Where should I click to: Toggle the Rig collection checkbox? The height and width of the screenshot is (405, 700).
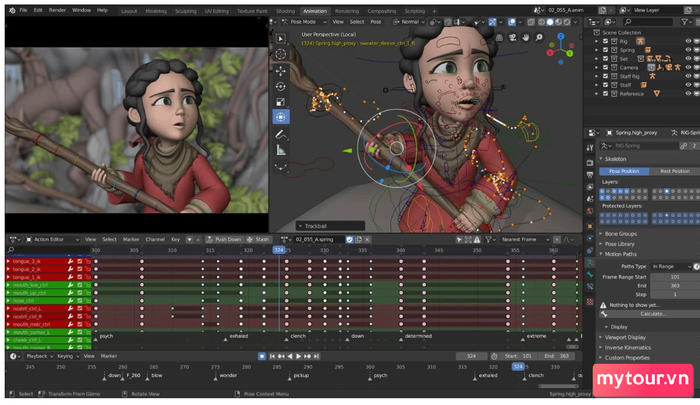(605, 41)
